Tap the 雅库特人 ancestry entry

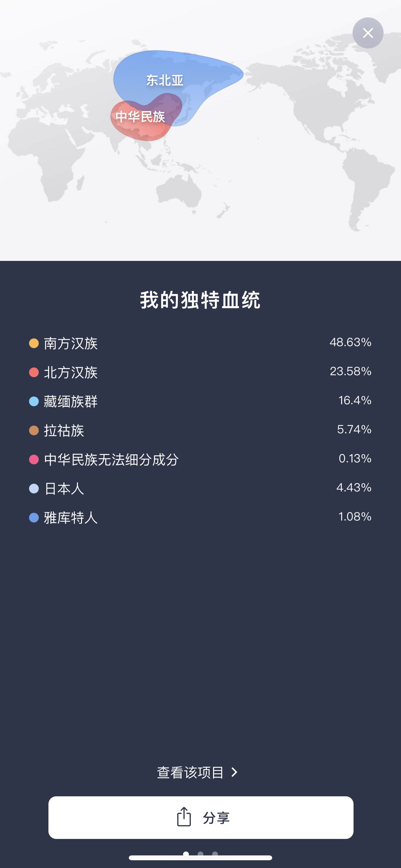pyautogui.click(x=71, y=518)
